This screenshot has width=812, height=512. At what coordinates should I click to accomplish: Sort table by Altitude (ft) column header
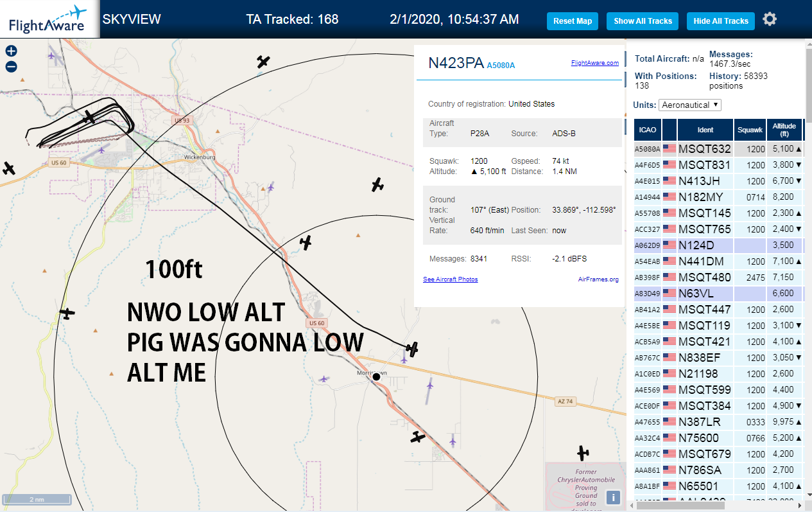784,130
